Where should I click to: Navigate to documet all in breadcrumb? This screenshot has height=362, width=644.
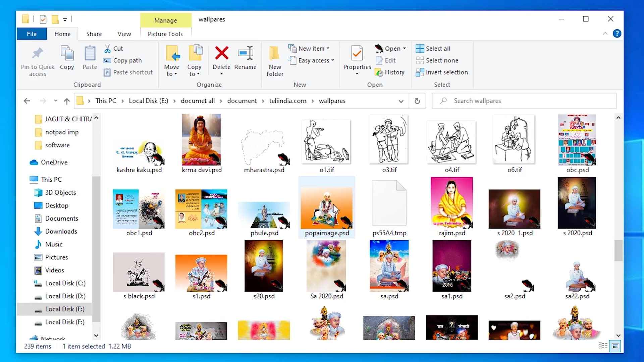(198, 101)
